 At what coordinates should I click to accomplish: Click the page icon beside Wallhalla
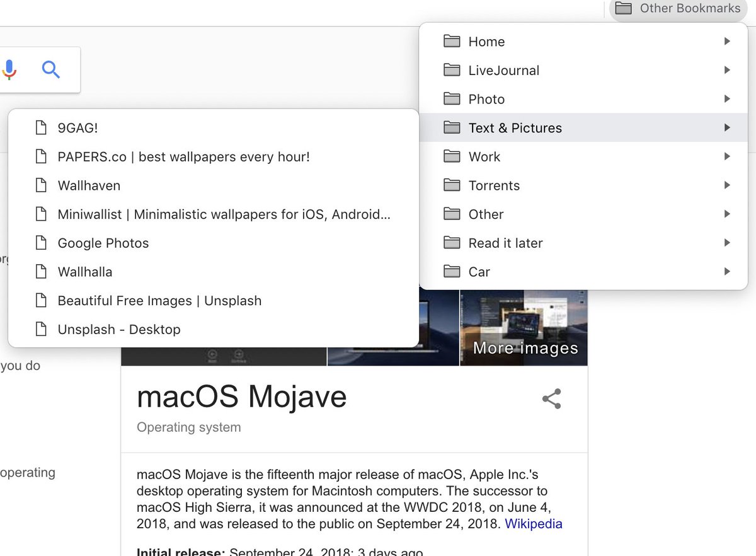[41, 272]
